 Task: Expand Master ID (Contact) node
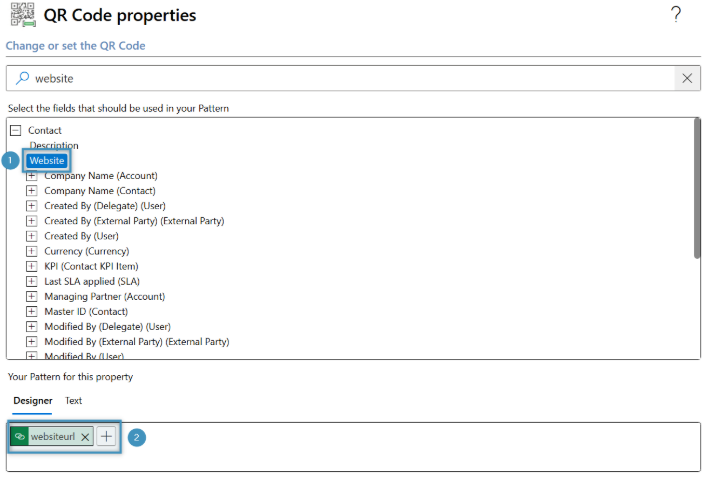click(x=32, y=311)
